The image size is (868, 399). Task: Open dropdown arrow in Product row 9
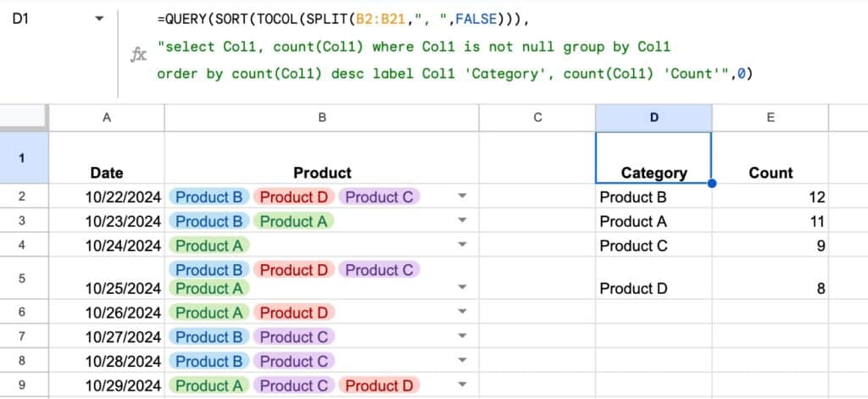[x=462, y=385]
